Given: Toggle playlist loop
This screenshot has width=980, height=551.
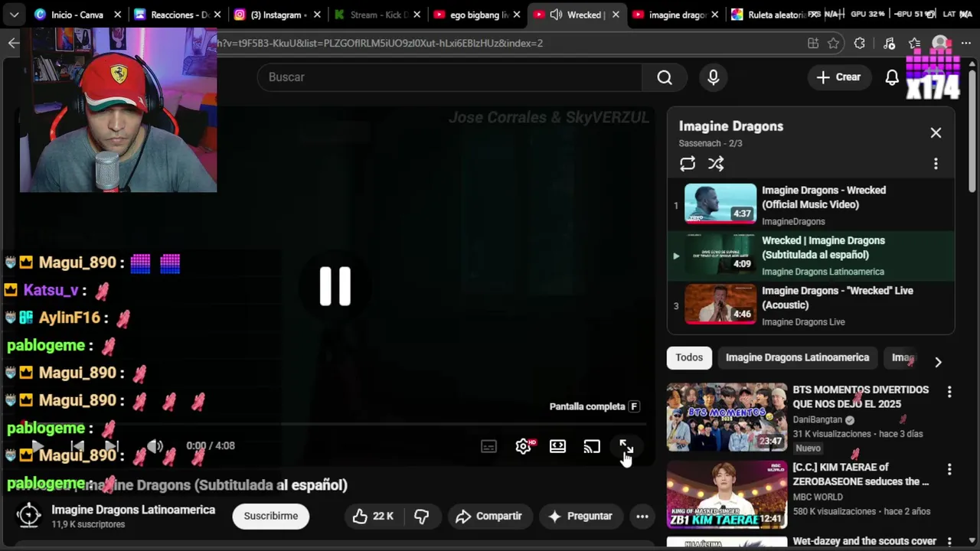Looking at the screenshot, I should click(688, 164).
